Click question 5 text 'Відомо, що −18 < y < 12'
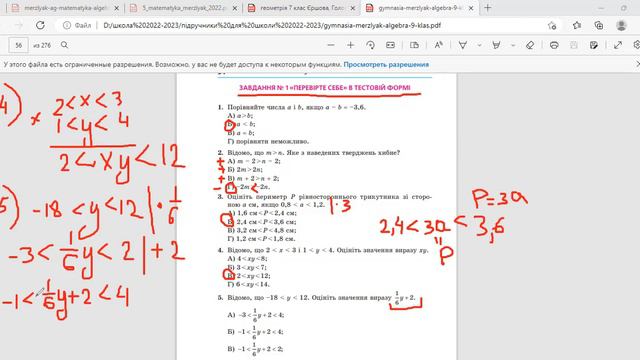 267,298
